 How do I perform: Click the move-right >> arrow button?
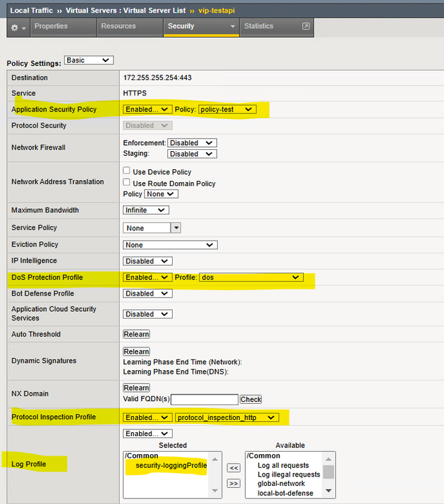click(x=234, y=483)
